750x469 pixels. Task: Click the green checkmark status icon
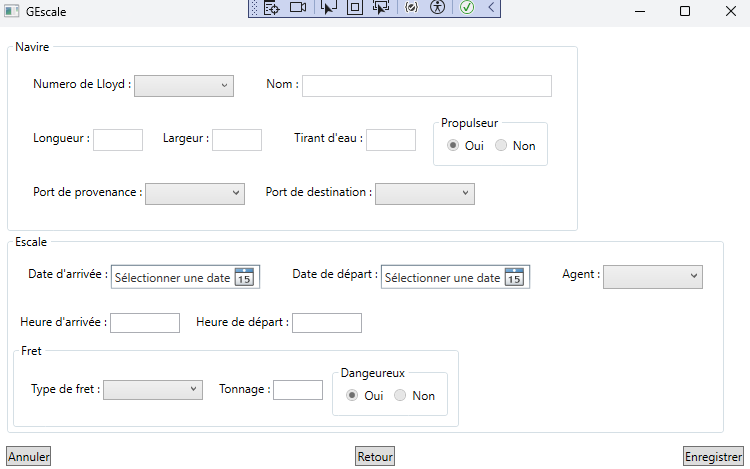[x=467, y=8]
